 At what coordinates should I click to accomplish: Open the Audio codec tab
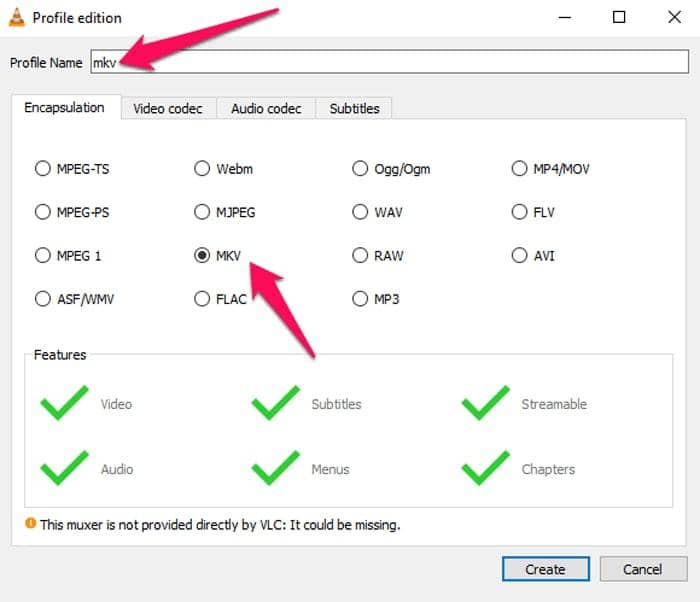click(x=266, y=109)
